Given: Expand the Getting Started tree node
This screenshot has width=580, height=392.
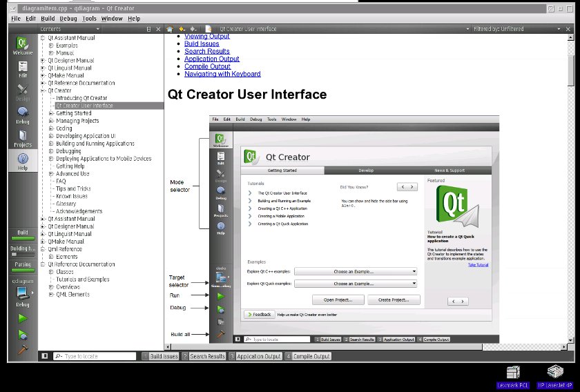Looking at the screenshot, I should coord(51,113).
